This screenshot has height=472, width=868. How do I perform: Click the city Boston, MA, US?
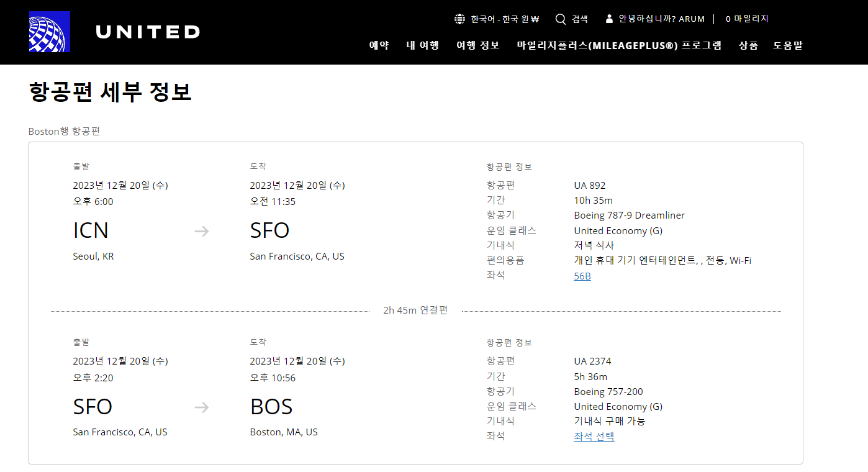(284, 432)
